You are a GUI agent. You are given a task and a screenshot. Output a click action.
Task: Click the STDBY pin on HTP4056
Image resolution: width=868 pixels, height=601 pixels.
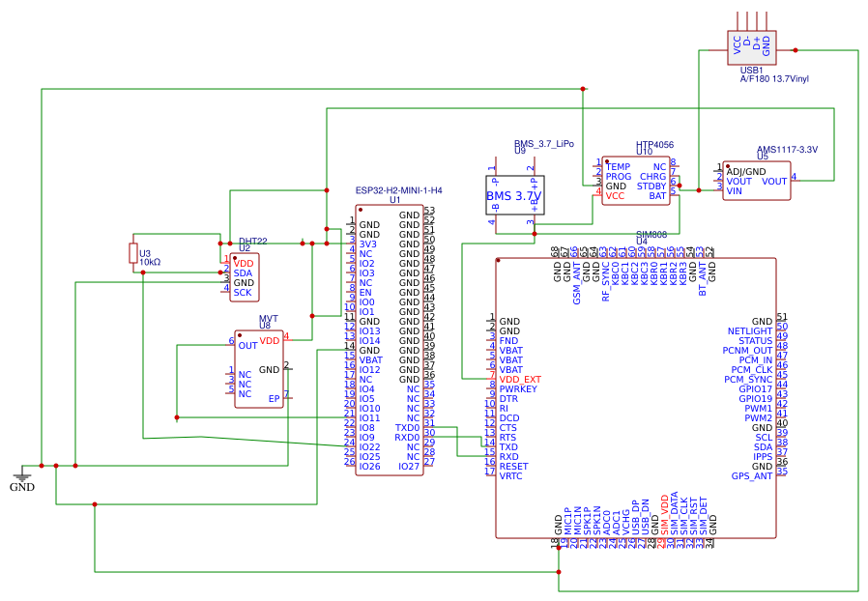tap(651, 186)
